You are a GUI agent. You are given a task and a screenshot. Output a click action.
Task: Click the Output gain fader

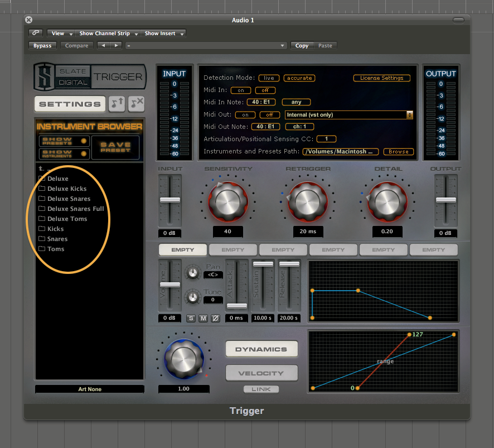tap(446, 200)
